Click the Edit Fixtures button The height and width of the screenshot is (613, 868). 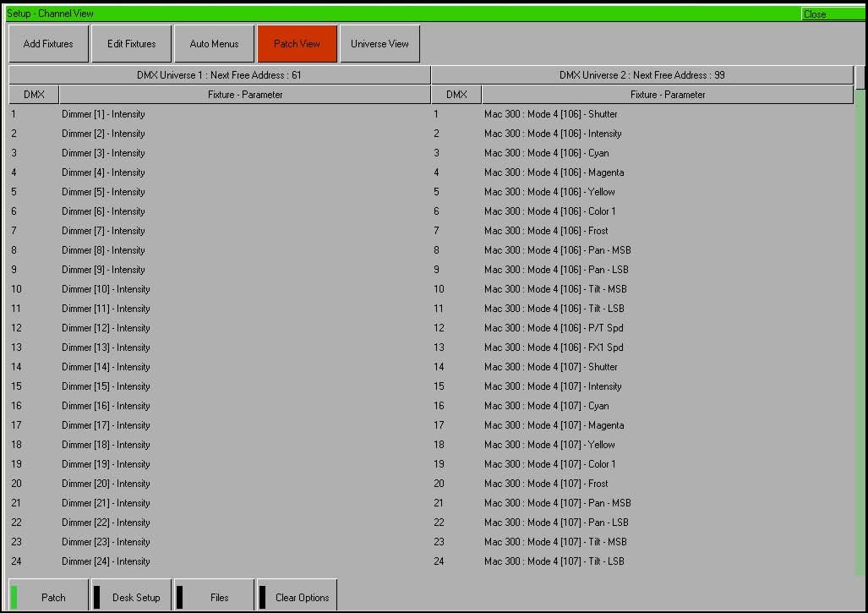(131, 44)
